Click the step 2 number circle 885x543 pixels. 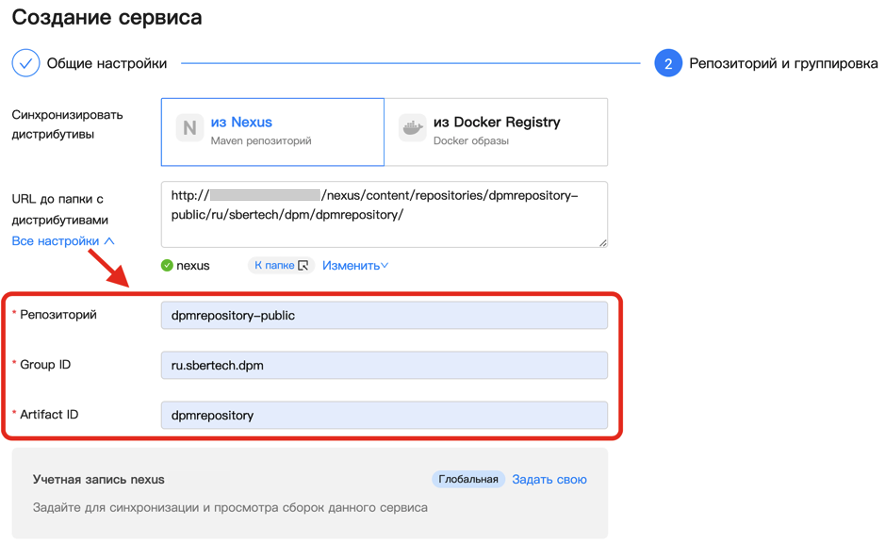[x=668, y=63]
